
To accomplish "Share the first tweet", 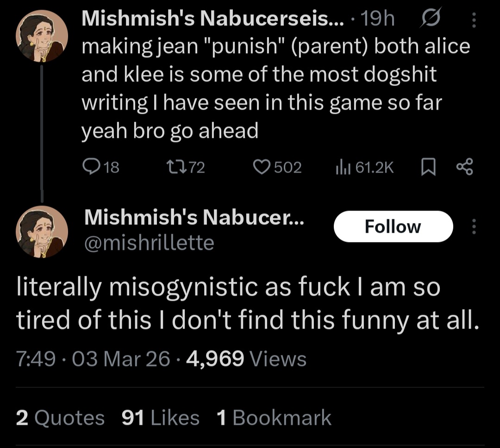I will point(464,167).
